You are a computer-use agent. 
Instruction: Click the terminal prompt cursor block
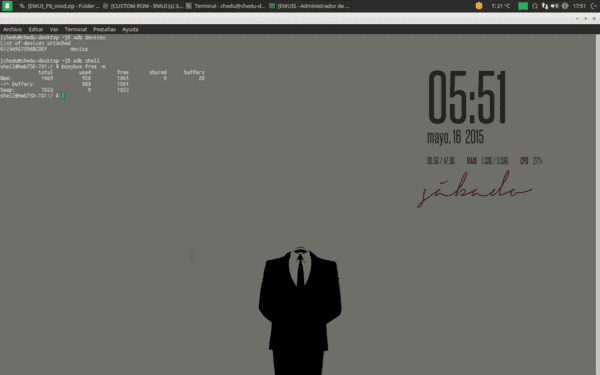pyautogui.click(x=63, y=96)
